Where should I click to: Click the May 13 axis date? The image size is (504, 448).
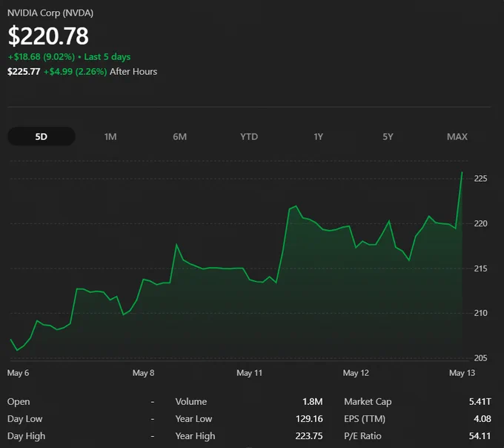[x=462, y=373]
